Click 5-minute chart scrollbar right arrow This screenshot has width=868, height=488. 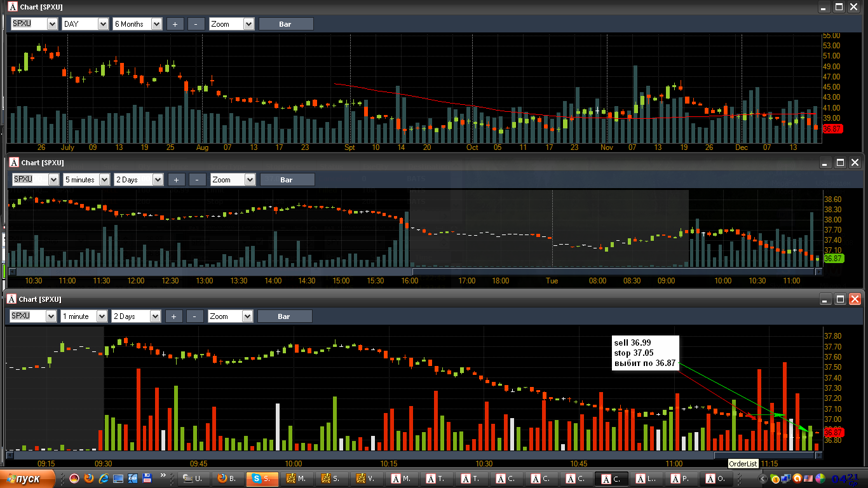pyautogui.click(x=818, y=271)
